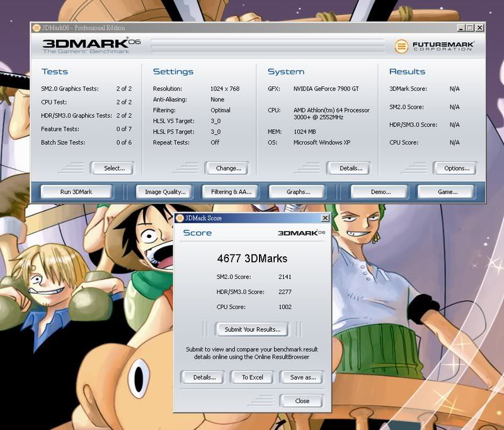Viewport: 504px width, 430px height.
Task: Open Details under the System section
Action: 351,168
